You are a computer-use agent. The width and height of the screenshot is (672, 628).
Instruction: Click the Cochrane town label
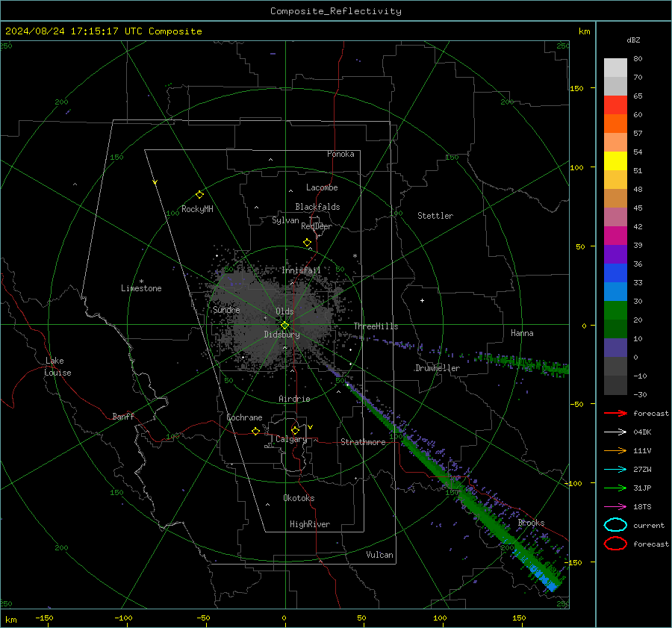(x=244, y=417)
